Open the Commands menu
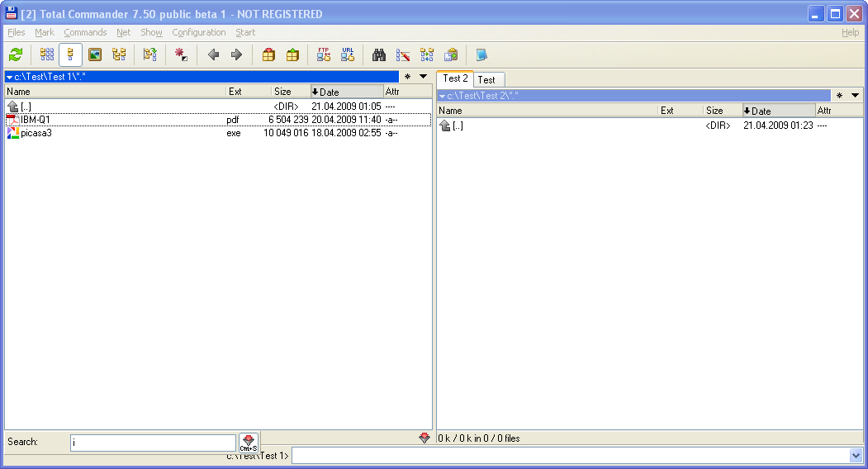This screenshot has height=469, width=868. pyautogui.click(x=85, y=32)
